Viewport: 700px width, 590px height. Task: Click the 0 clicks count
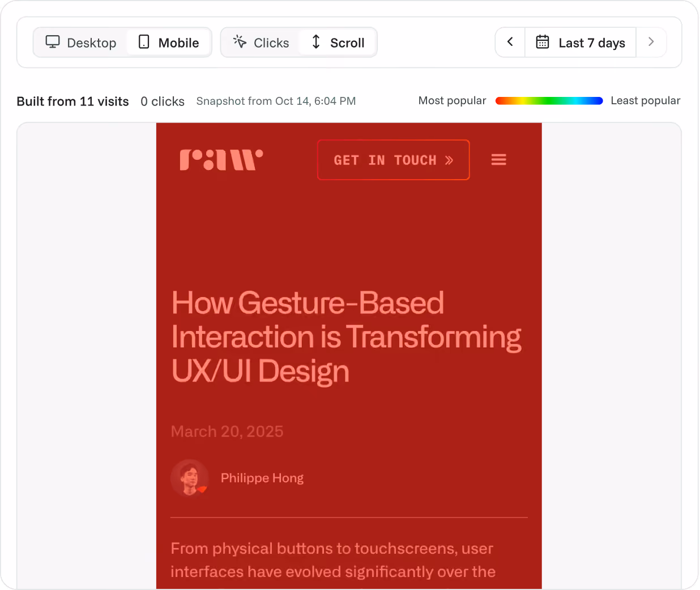pos(163,101)
